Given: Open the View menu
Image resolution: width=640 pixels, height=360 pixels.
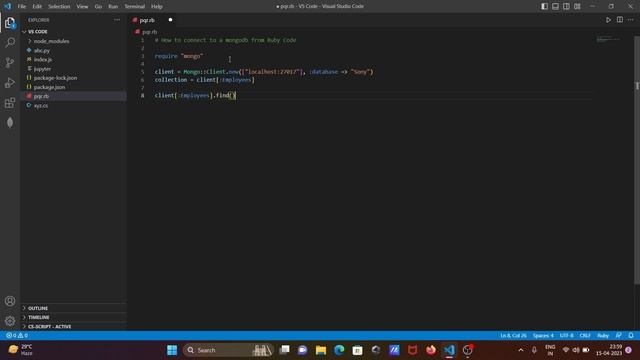Looking at the screenshot, I should coord(82,6).
